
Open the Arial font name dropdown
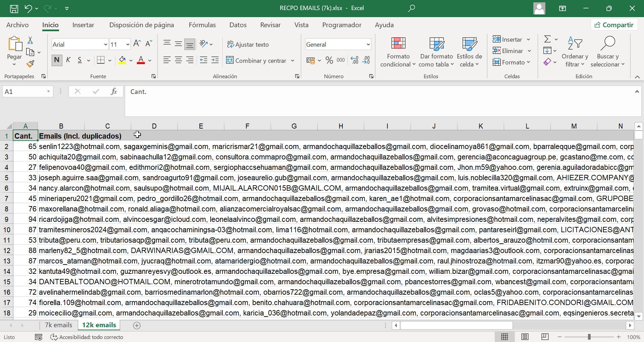pyautogui.click(x=105, y=44)
